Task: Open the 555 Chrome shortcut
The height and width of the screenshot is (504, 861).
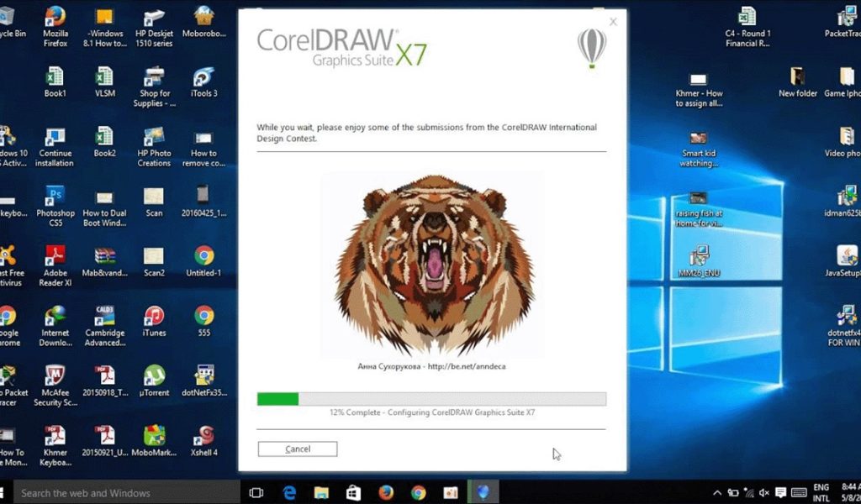Action: click(203, 322)
